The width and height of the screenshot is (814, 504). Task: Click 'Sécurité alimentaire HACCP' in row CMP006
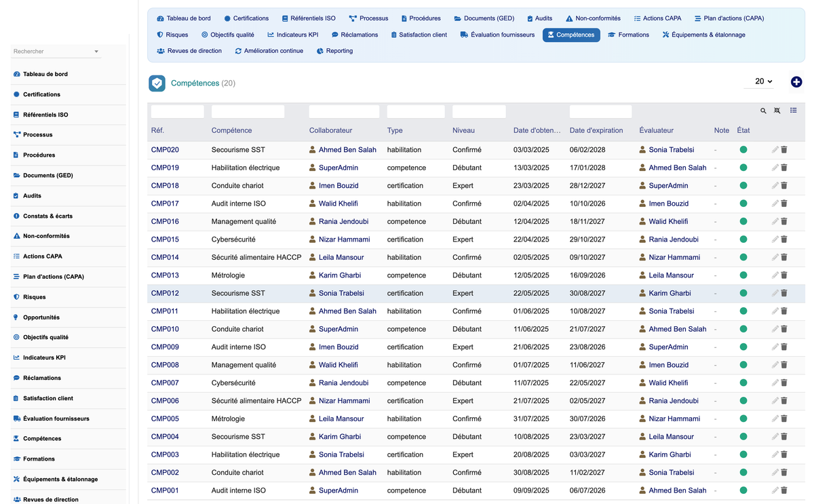256,401
